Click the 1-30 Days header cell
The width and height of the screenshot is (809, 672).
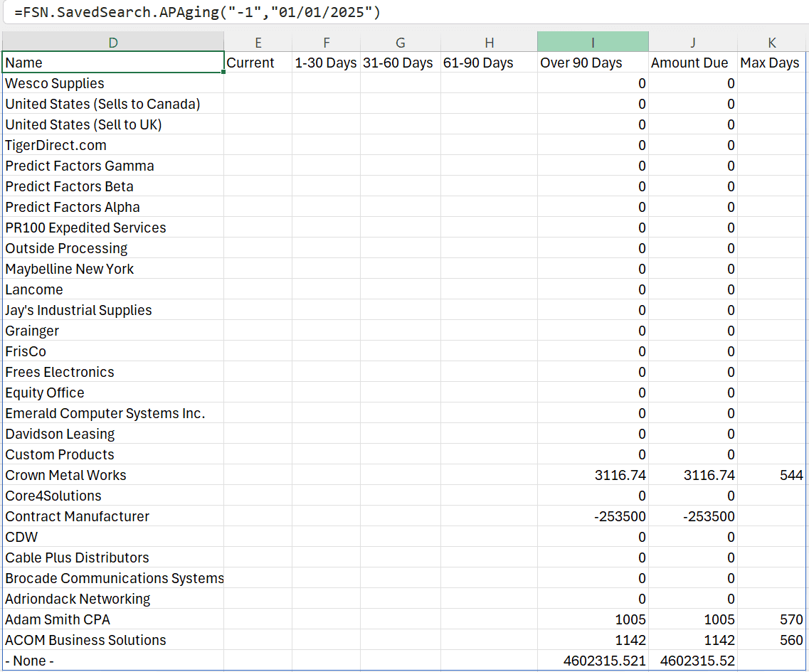(326, 63)
